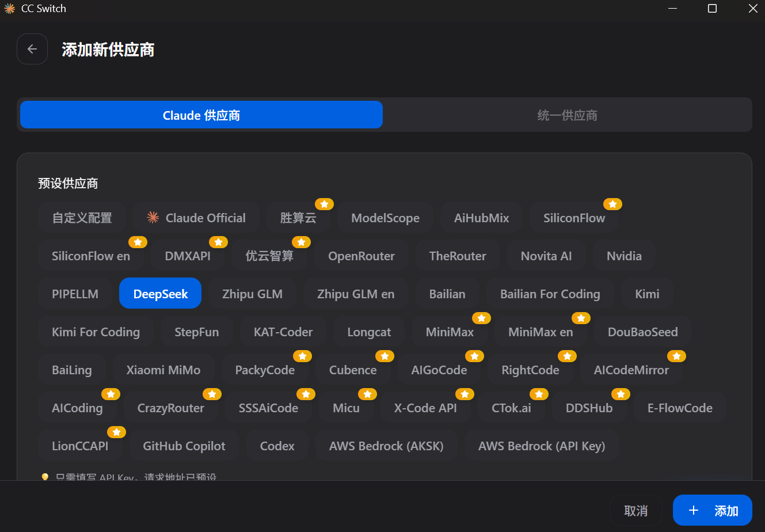Pick the AICoding provider
The height and width of the screenshot is (532, 765).
point(77,408)
